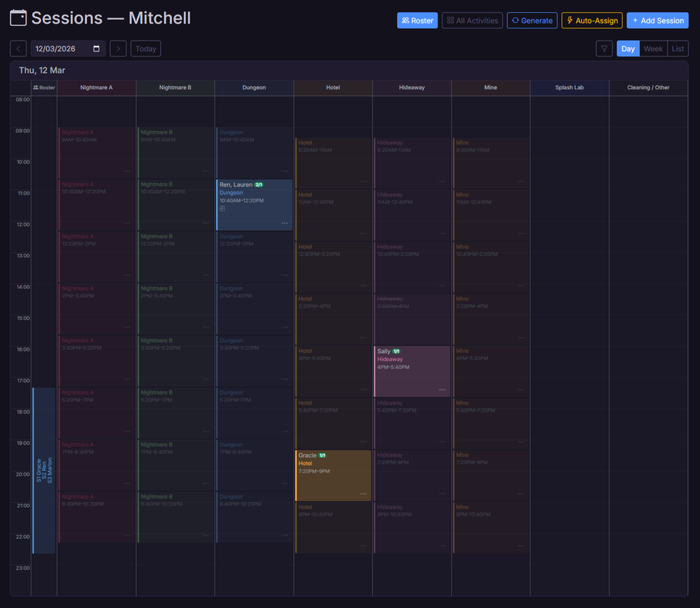Click the pink color strip on Sally's session
The height and width of the screenshot is (608, 700).
(375, 371)
